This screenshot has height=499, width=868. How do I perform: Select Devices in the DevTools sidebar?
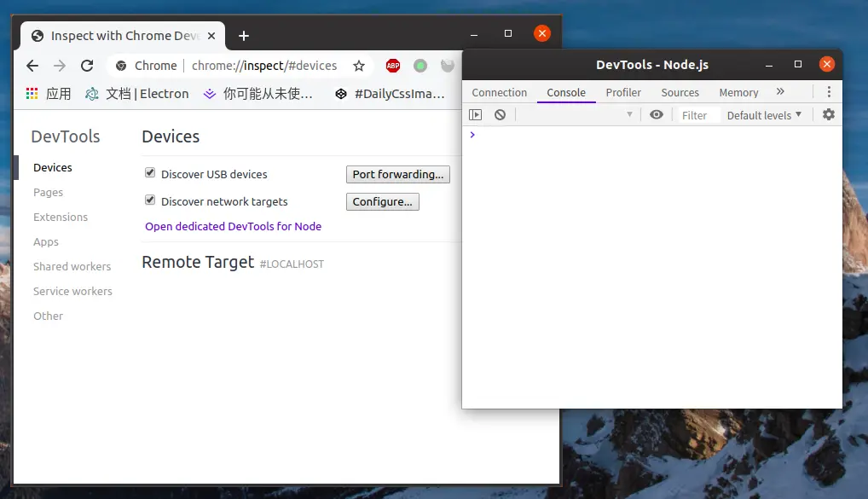pyautogui.click(x=53, y=168)
